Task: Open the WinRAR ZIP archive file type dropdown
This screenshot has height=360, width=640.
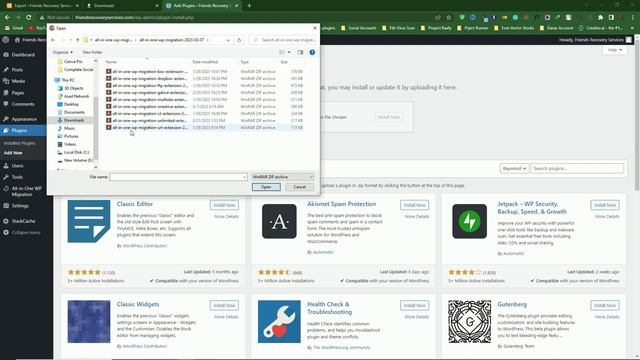Action: [x=282, y=177]
